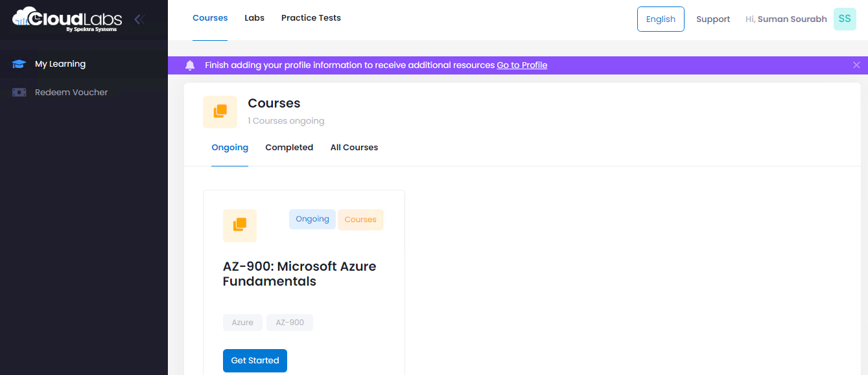Switch to All Courses tab

tap(354, 148)
